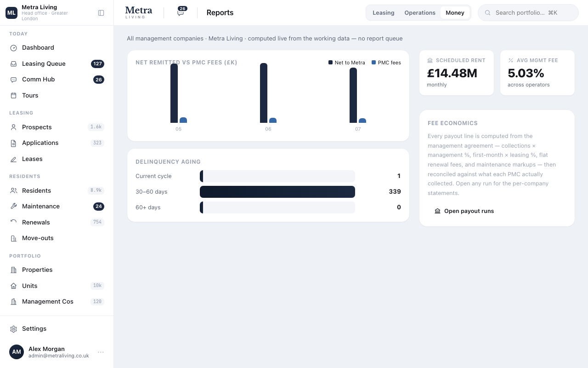Click the Units house icon
Image resolution: width=588 pixels, height=368 pixels.
(13, 286)
